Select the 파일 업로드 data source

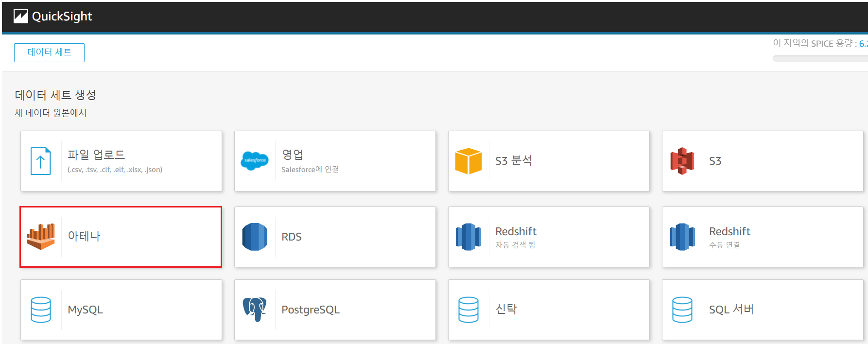(x=121, y=161)
